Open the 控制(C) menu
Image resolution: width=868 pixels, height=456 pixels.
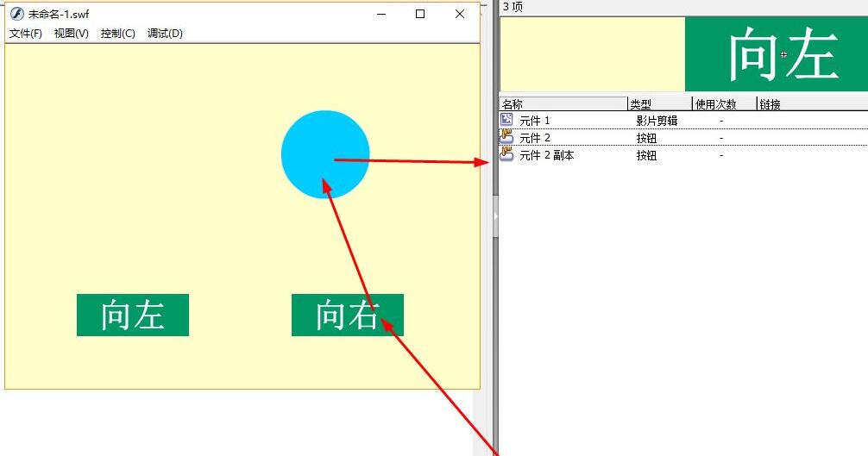[118, 33]
